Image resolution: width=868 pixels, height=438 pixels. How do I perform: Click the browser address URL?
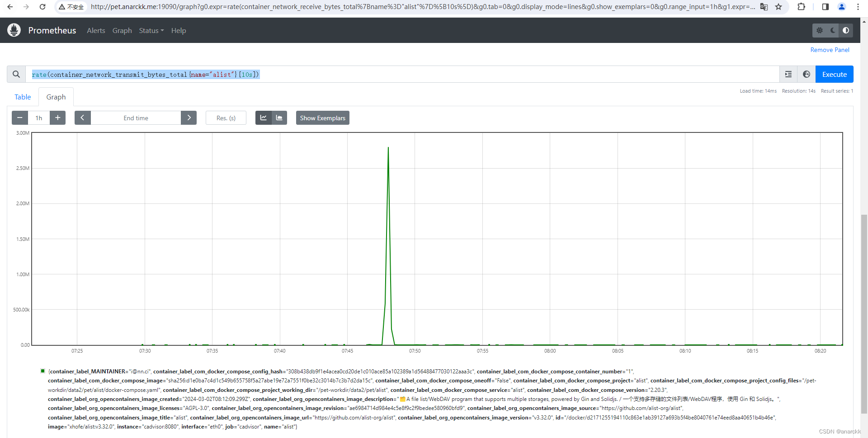click(x=423, y=7)
